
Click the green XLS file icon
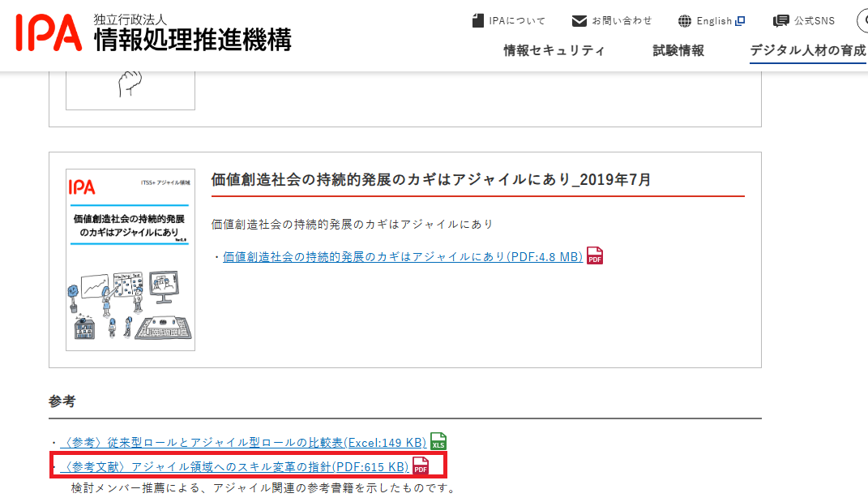click(x=438, y=442)
